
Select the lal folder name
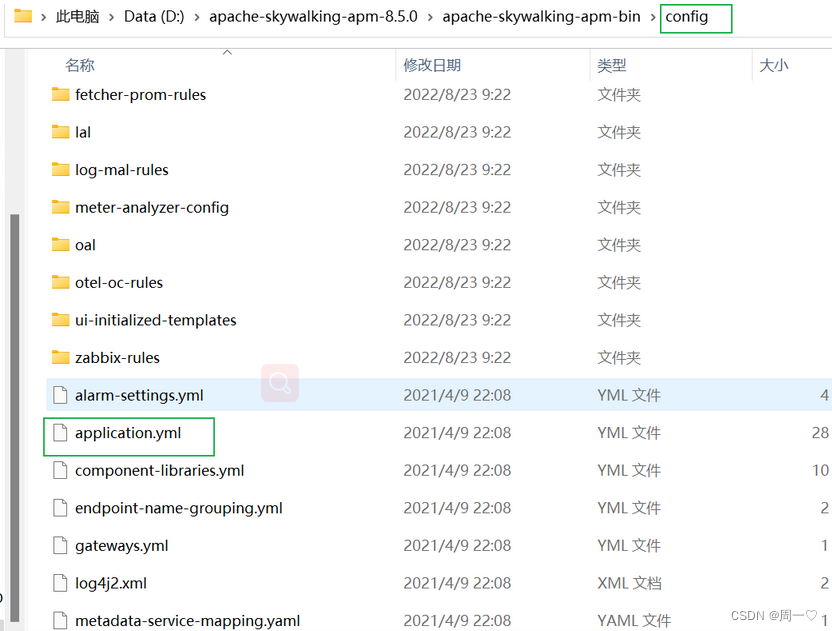(x=83, y=132)
